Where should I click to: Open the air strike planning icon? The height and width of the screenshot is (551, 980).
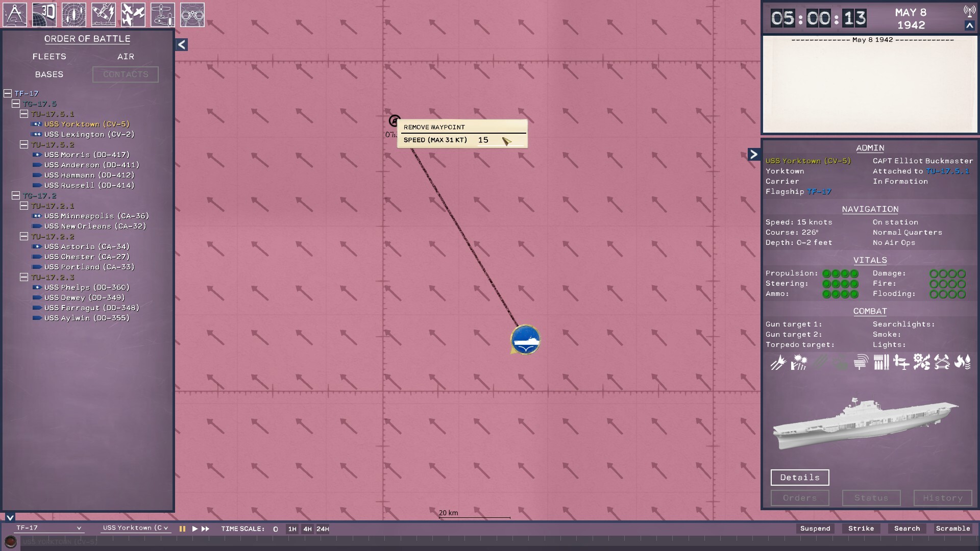104,15
